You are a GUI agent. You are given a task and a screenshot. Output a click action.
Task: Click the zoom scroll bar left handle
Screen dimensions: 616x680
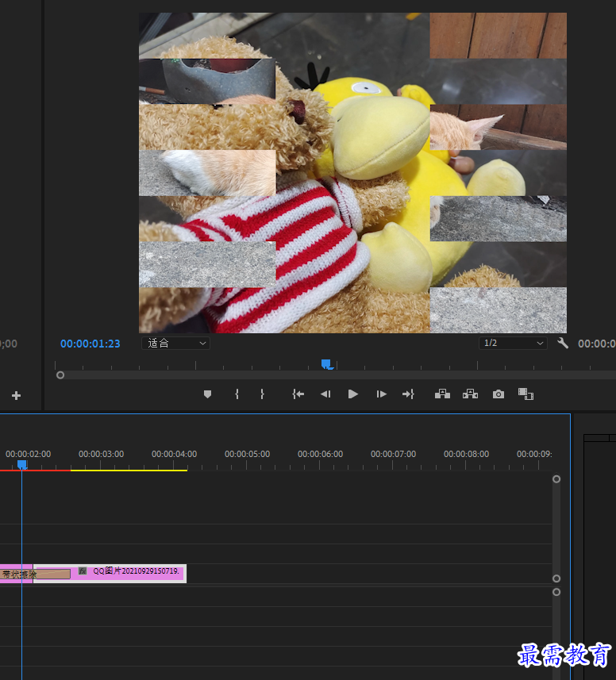pos(60,375)
